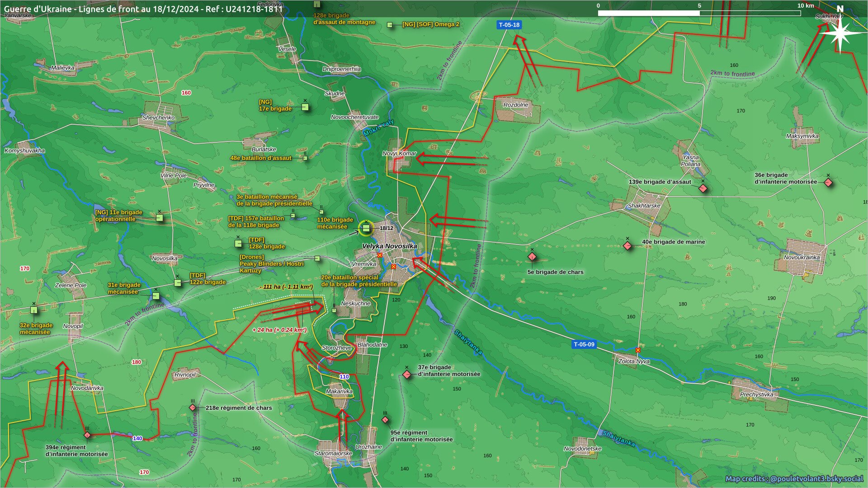Click the 128e brigade d'assaut de montagne marker
Screen dimensions: 868x488
click(317, 4)
